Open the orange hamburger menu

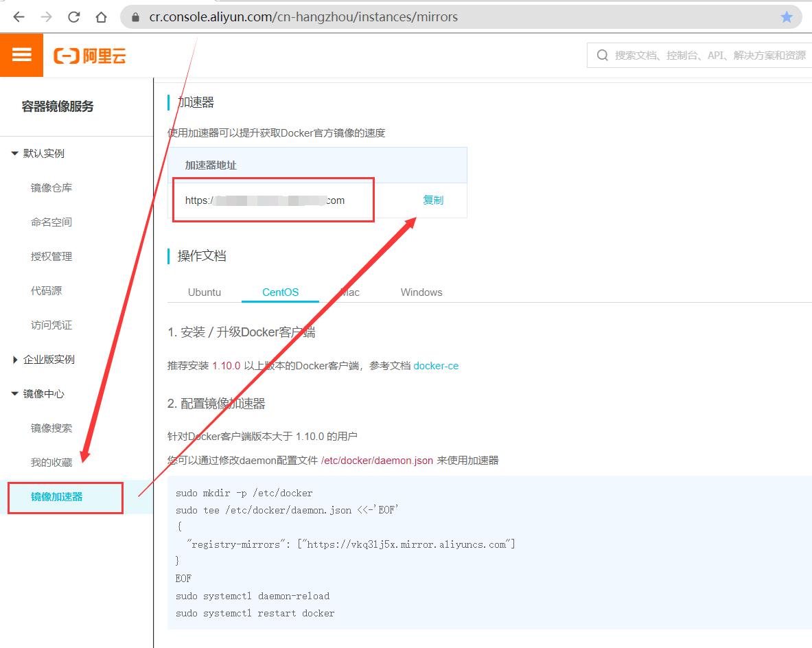tap(22, 55)
